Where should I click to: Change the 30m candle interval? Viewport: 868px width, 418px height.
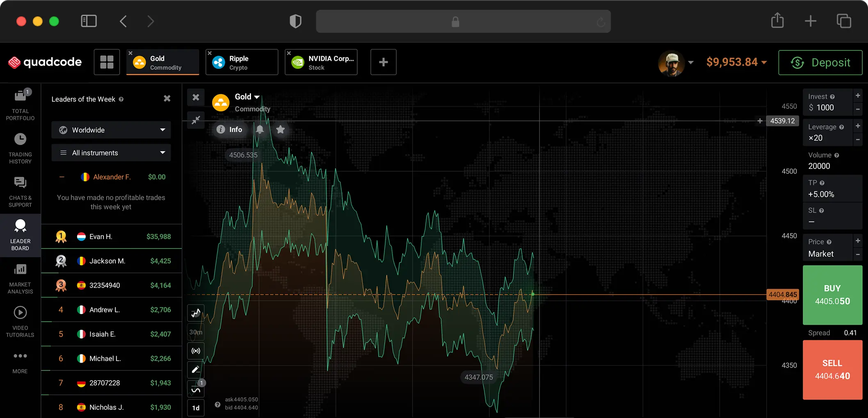tap(196, 332)
